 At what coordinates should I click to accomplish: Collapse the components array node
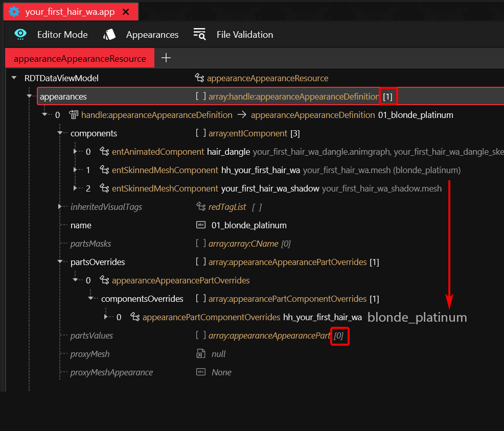(x=60, y=133)
